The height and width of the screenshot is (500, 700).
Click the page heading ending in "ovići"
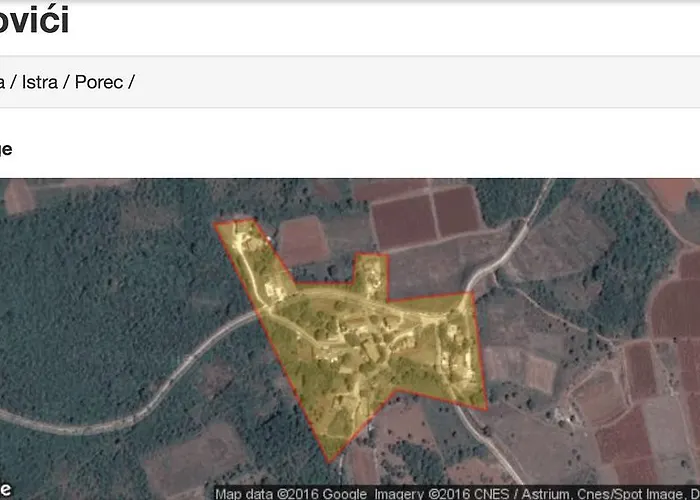(34, 20)
